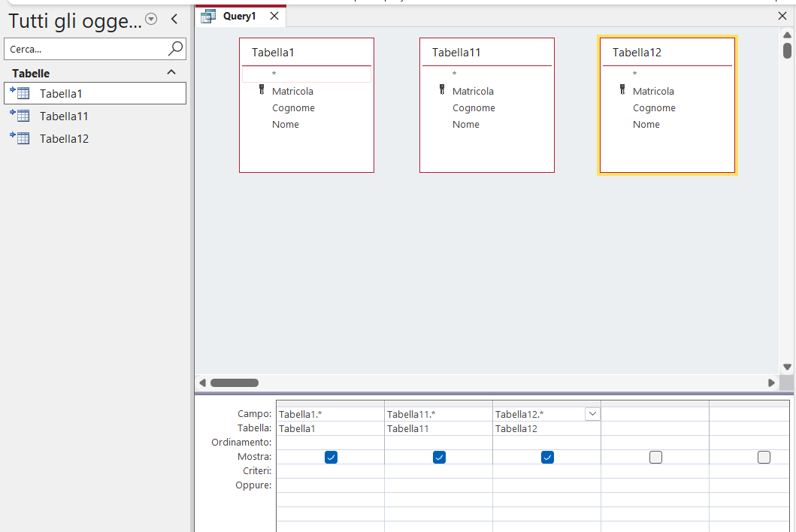Click the Query1 tab query icon
This screenshot has height=532, width=796.
(208, 17)
